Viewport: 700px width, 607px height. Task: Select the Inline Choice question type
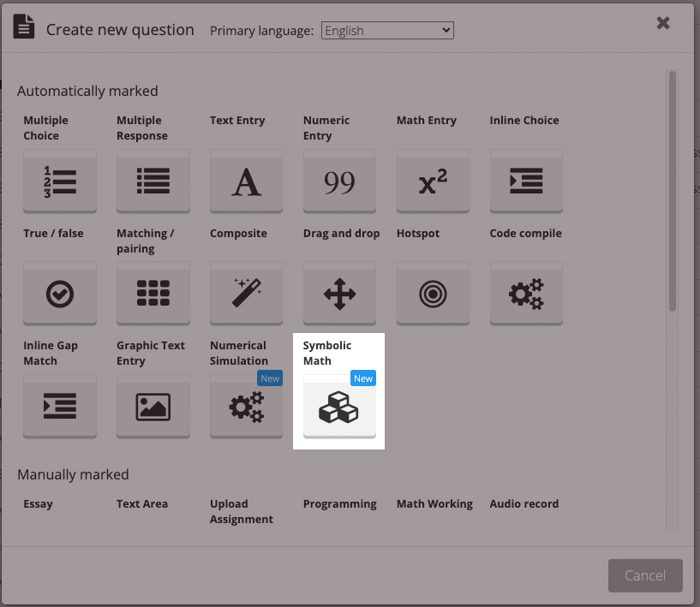click(526, 182)
